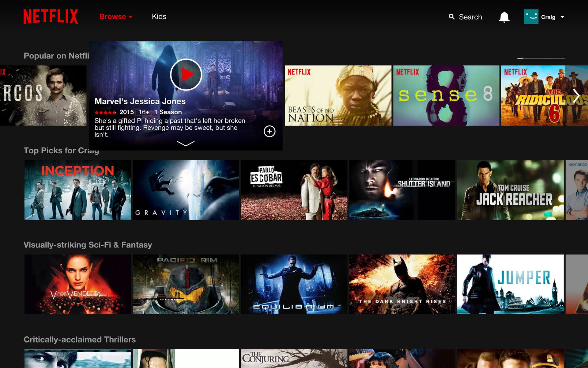Click the search magnifier icon
This screenshot has width=588, height=368.
(x=452, y=17)
